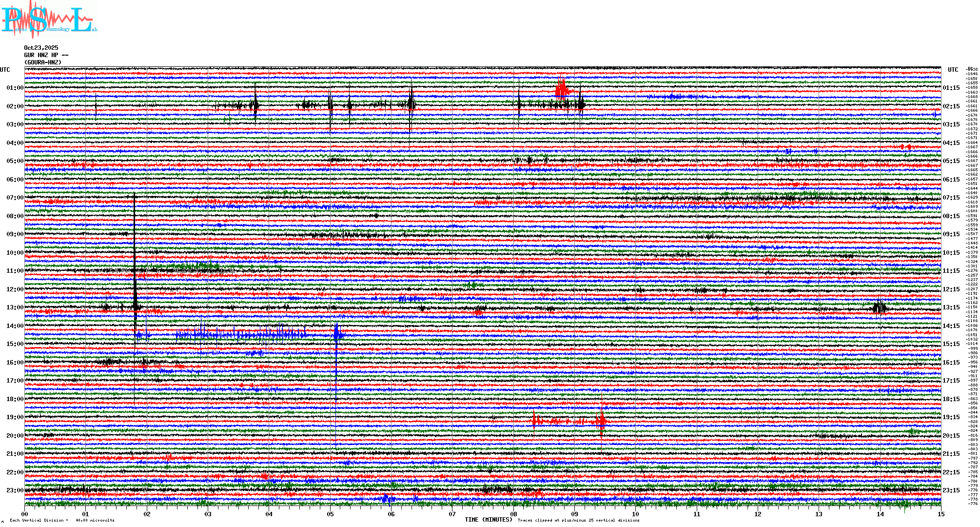Click the blue spike cluster near minute 5

pos(337,335)
